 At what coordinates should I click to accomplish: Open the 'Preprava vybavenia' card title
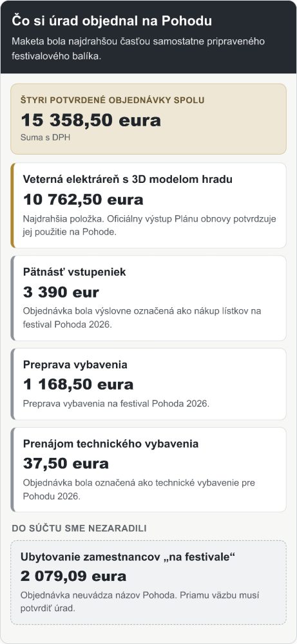(75, 365)
